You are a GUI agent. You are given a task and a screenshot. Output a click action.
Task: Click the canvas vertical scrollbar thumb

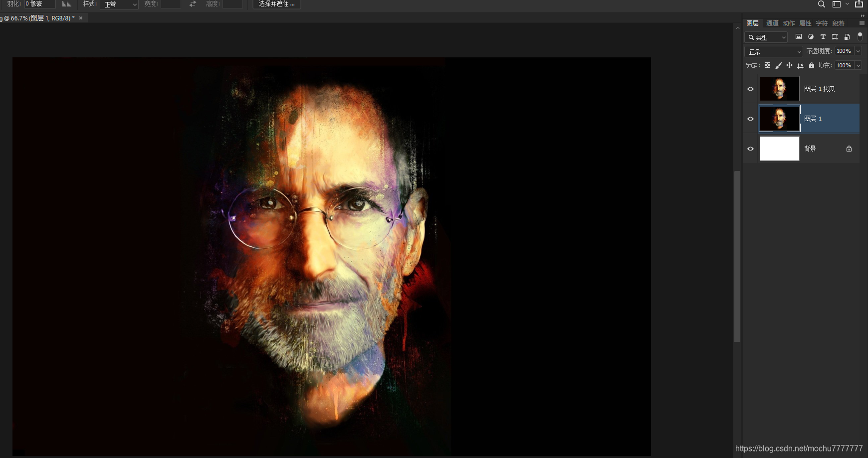click(737, 256)
